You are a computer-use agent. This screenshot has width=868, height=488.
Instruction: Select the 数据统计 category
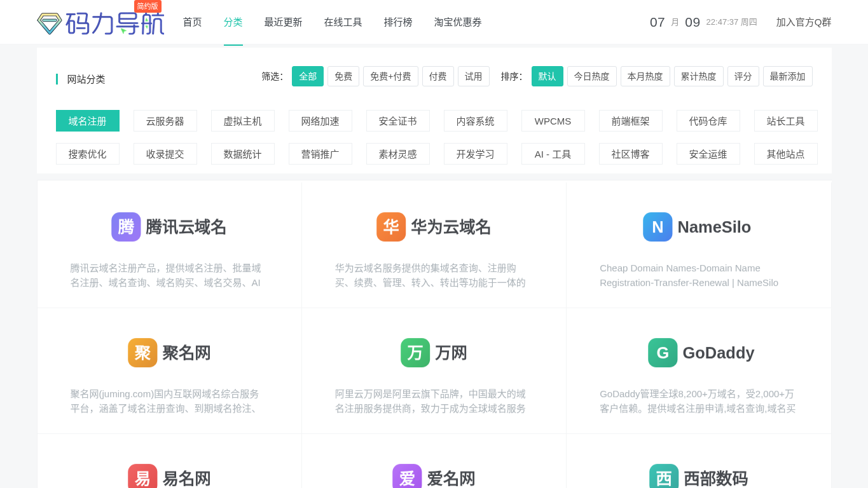(243, 154)
